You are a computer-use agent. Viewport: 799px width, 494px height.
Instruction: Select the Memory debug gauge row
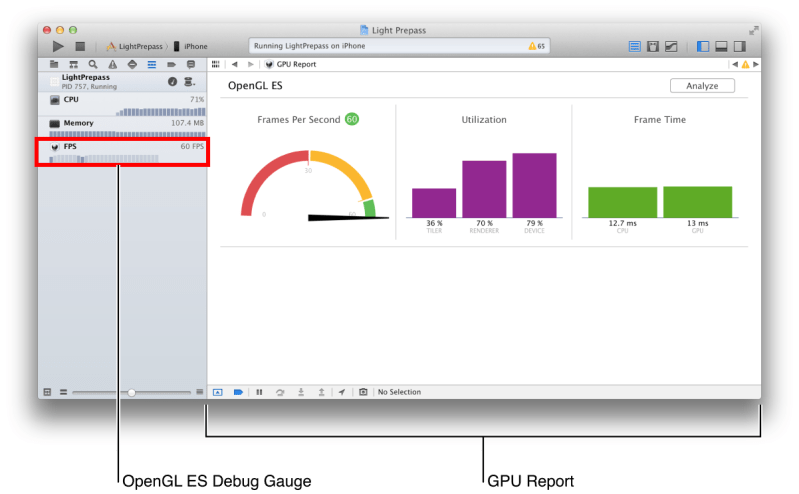click(x=123, y=128)
